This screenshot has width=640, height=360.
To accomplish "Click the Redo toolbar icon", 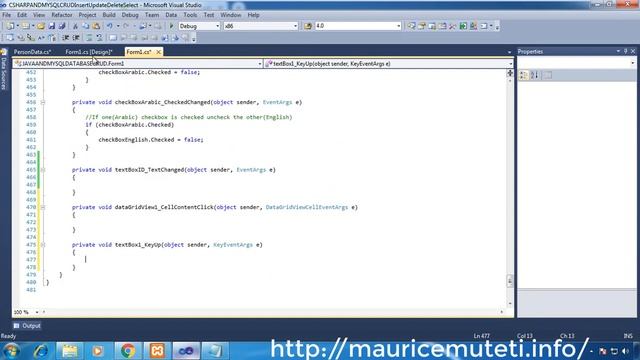I will pyautogui.click(x=126, y=26).
